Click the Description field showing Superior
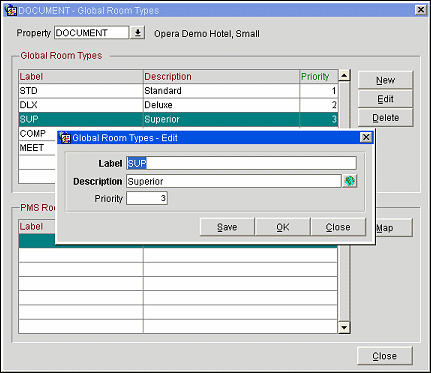This screenshot has height=373, width=431. point(234,181)
